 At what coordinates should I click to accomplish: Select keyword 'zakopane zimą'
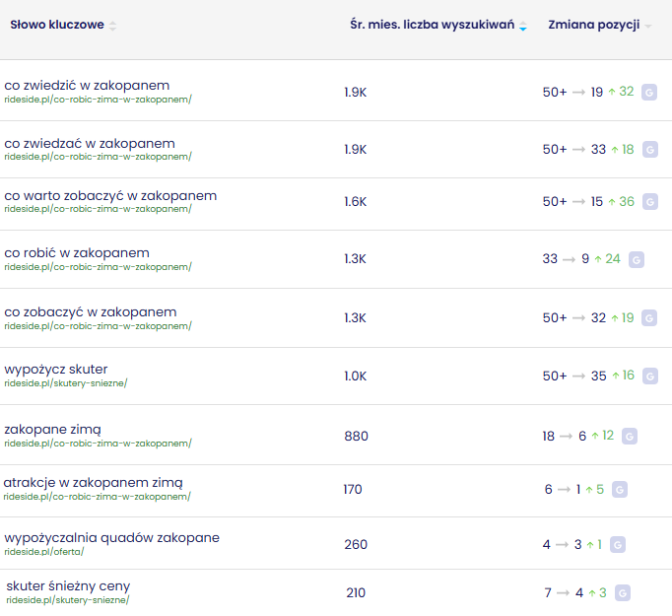coord(52,429)
